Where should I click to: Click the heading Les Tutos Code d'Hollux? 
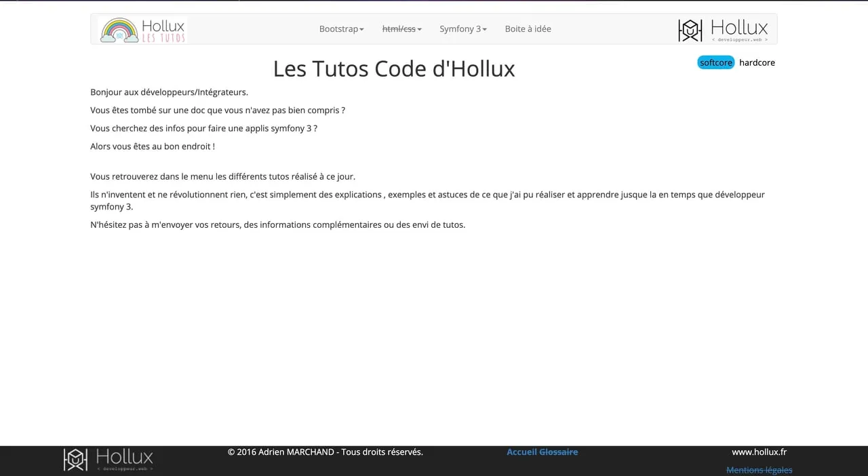394,68
